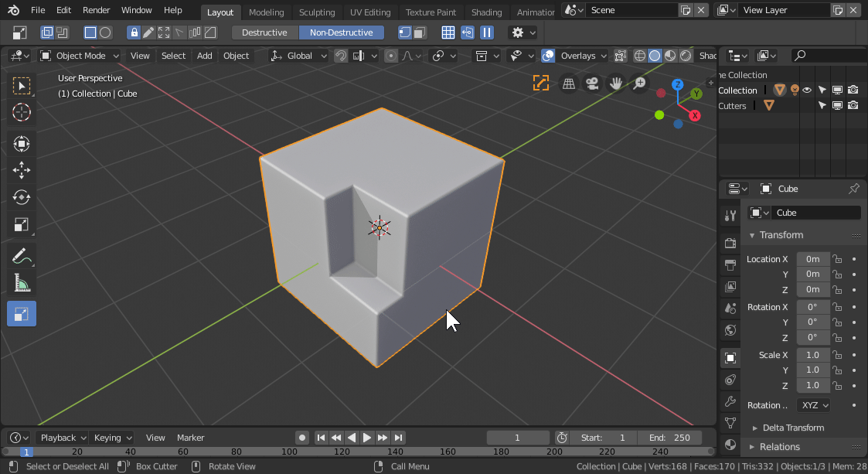Click the End frame field
The image size is (868, 474).
point(671,438)
